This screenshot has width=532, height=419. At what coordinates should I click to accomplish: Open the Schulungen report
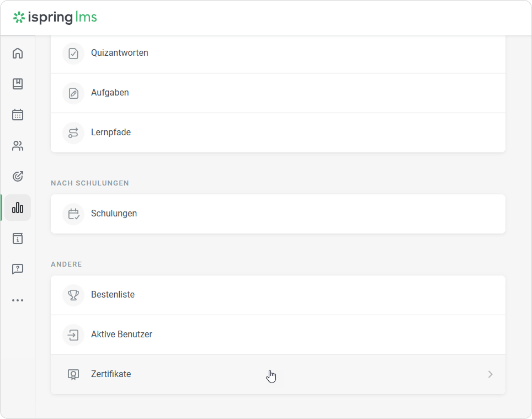click(114, 214)
